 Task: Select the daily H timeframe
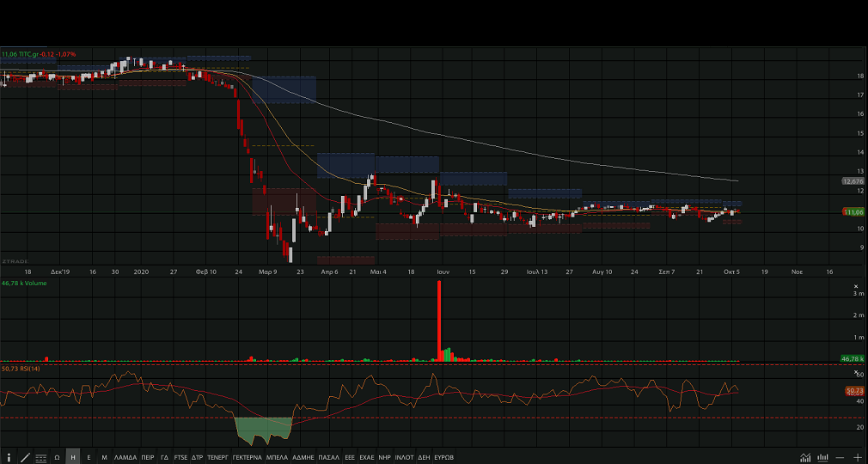(x=73, y=457)
